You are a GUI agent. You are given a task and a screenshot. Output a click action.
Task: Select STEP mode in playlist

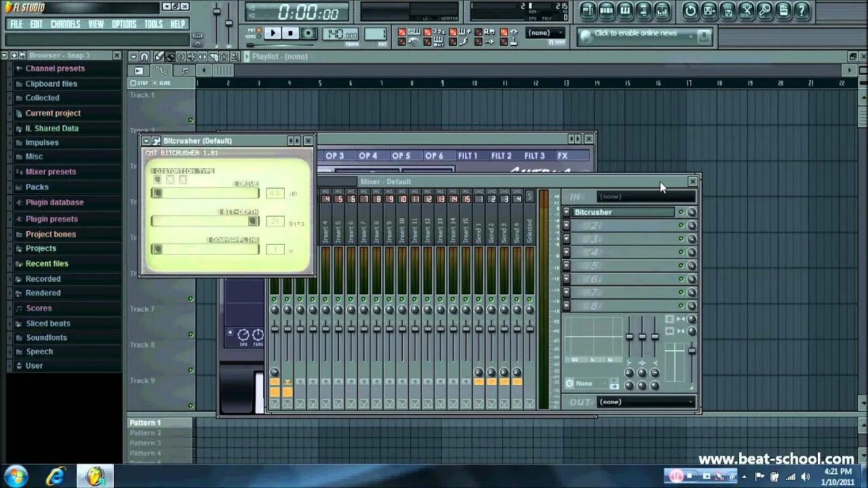click(x=139, y=83)
